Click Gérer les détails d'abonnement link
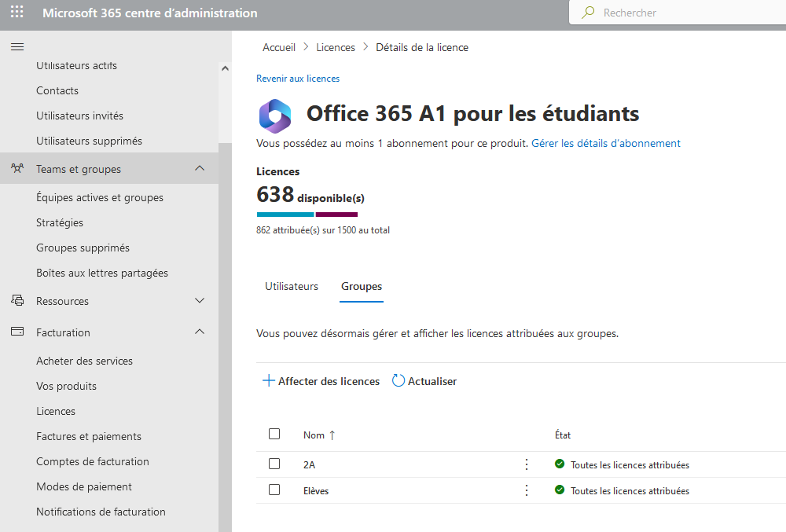 605,143
